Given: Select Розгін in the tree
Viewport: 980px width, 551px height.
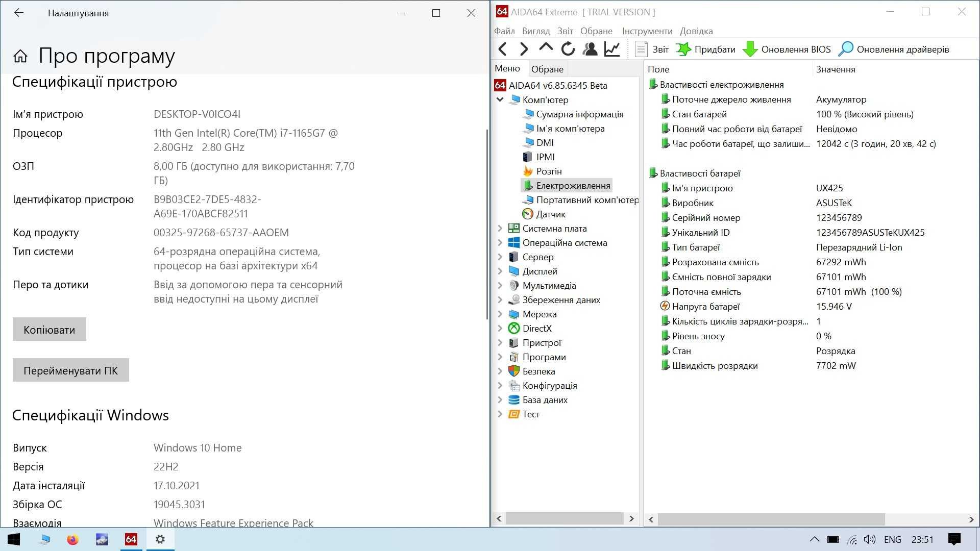Looking at the screenshot, I should (549, 171).
